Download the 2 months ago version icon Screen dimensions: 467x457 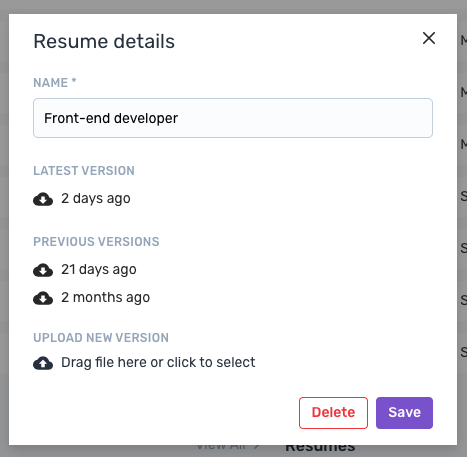click(43, 298)
